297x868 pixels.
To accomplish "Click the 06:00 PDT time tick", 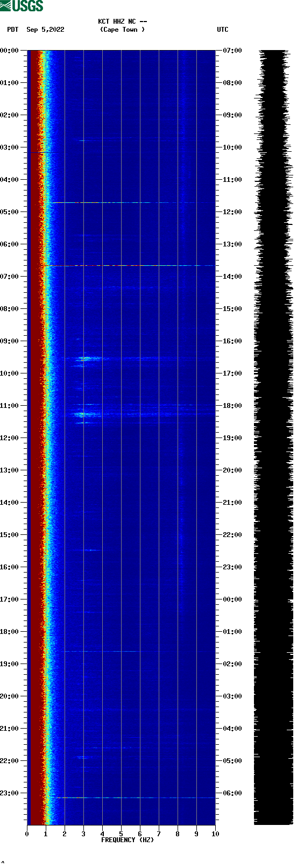I will (10, 244).
